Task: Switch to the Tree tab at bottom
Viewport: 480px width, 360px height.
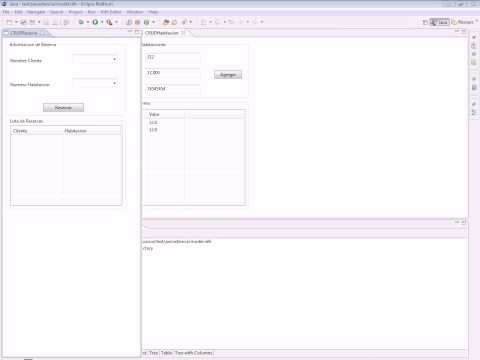Action: pyautogui.click(x=154, y=353)
